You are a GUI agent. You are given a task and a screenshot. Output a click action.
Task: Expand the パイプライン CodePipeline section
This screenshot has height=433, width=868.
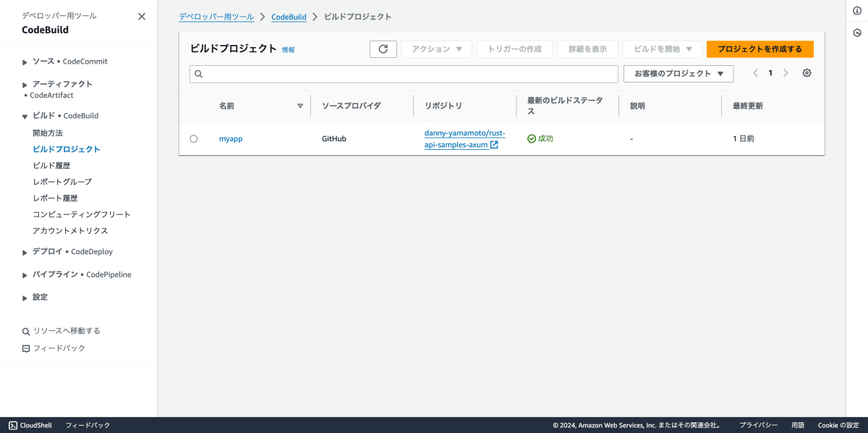[25, 275]
